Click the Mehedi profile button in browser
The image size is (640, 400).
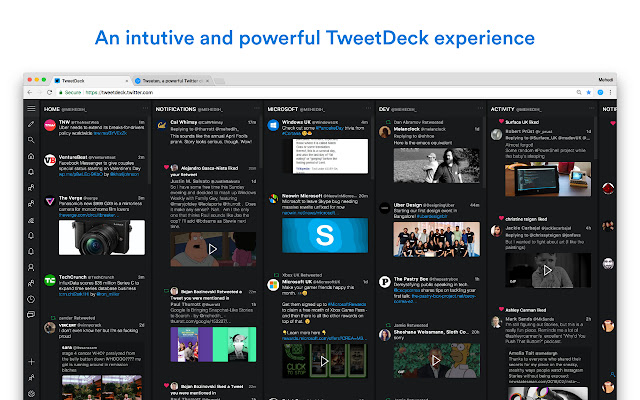pos(606,80)
